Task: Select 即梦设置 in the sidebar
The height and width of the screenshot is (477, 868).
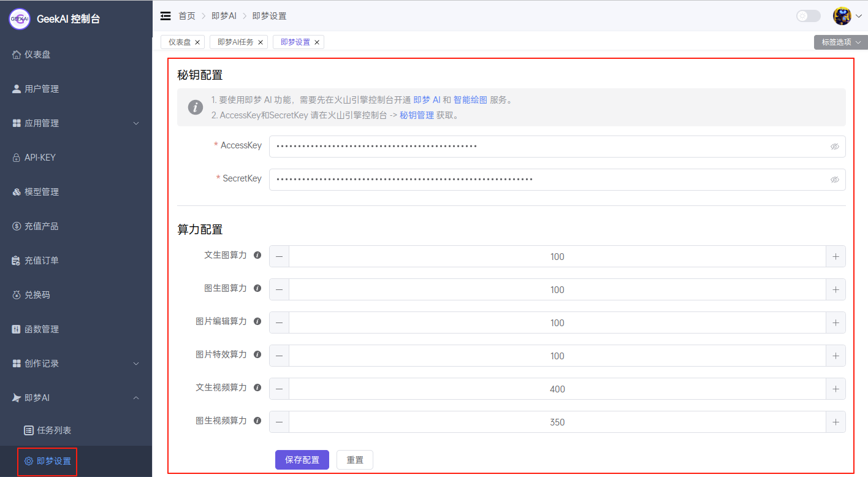Action: (76, 461)
